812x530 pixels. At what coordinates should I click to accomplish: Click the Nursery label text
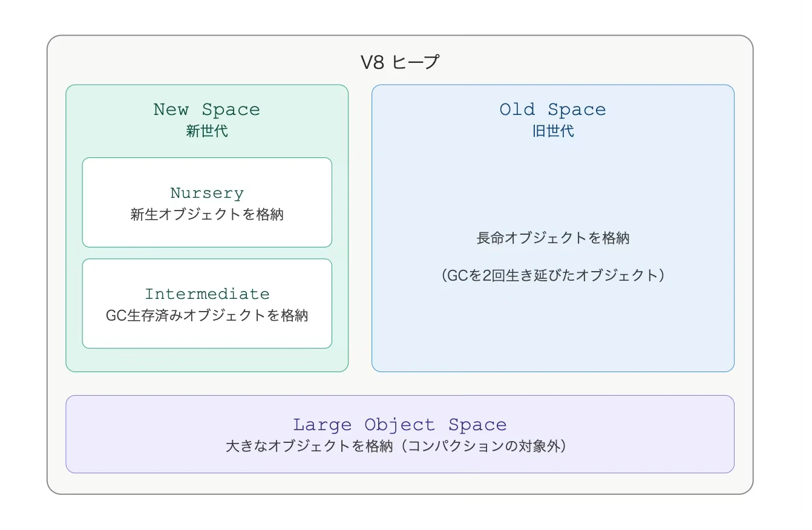(207, 193)
